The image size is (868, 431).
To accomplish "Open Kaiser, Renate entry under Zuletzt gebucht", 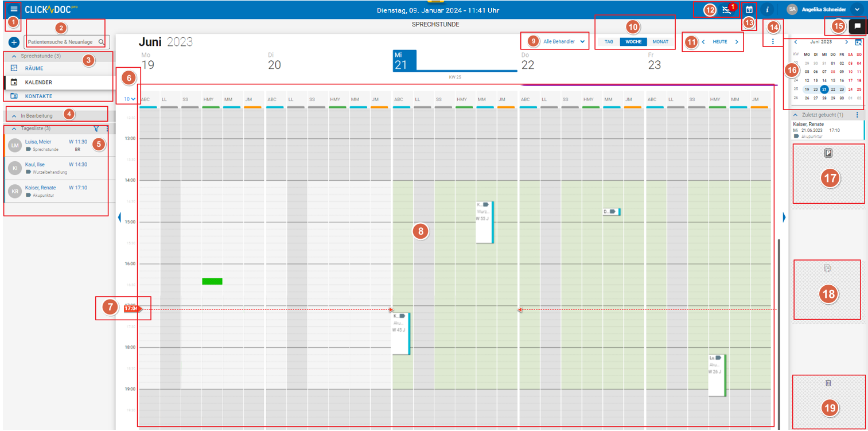I will (x=828, y=130).
